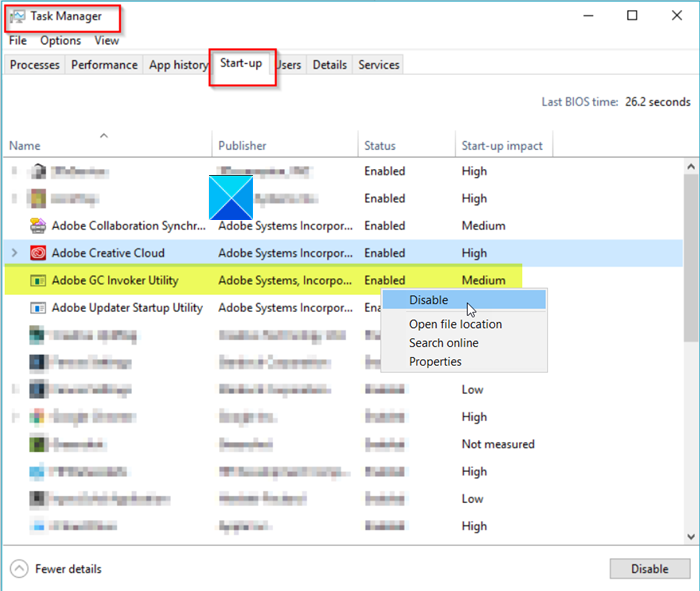This screenshot has height=591, width=700.
Task: Switch to the Services tab
Action: 379,65
